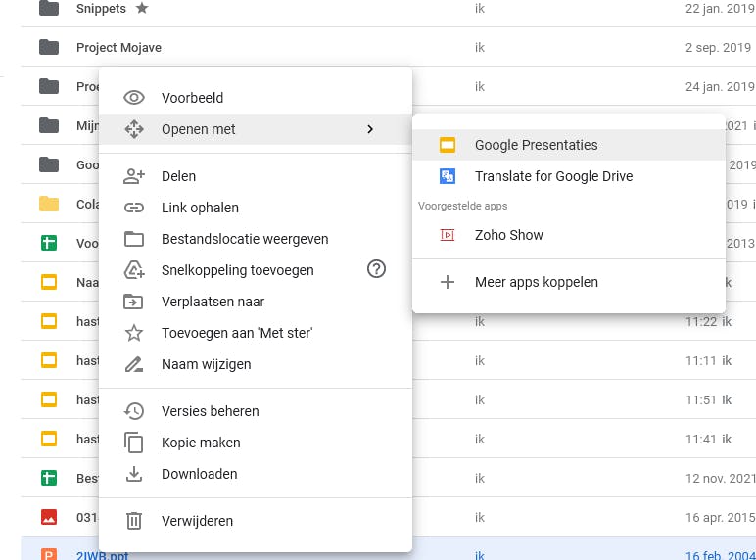This screenshot has height=560, width=756.
Task: Click the Translate for Google Drive icon
Action: [448, 176]
